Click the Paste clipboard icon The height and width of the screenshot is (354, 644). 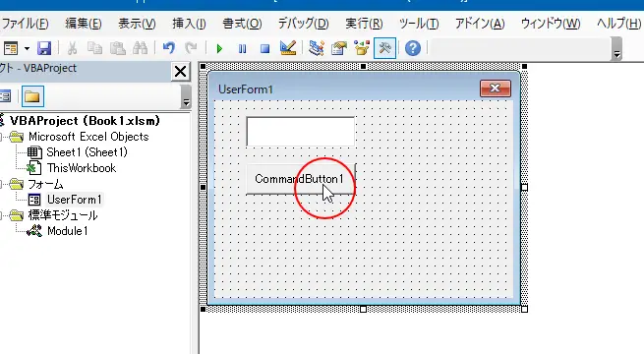point(118,48)
